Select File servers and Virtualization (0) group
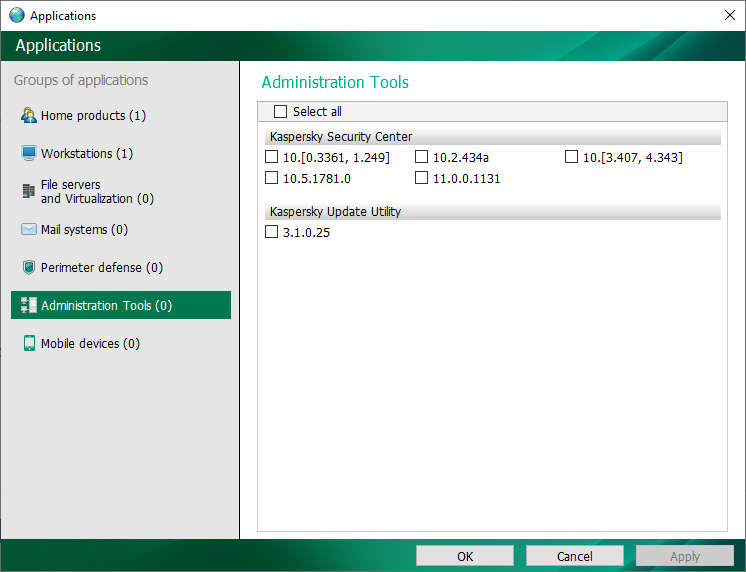Image resolution: width=746 pixels, height=572 pixels. (x=97, y=191)
